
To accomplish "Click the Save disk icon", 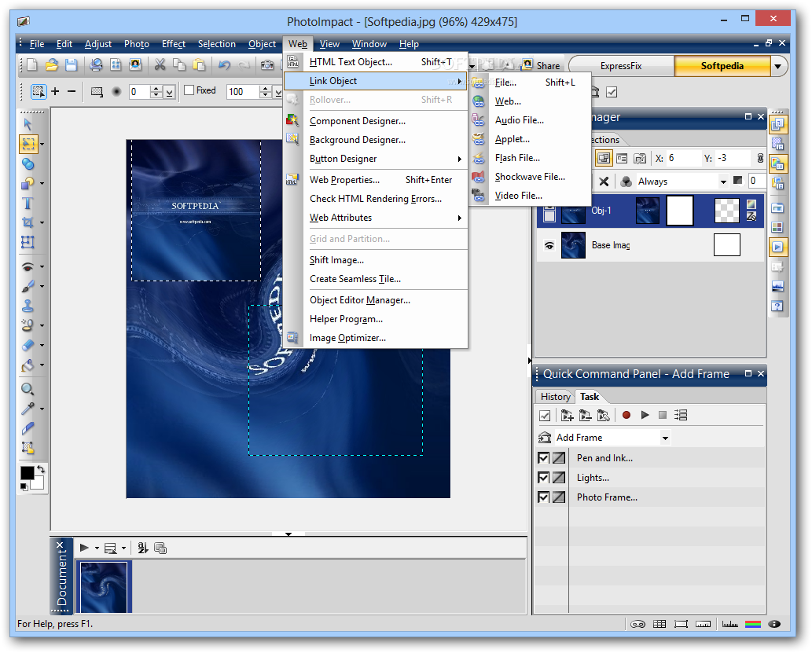I will coord(71,64).
